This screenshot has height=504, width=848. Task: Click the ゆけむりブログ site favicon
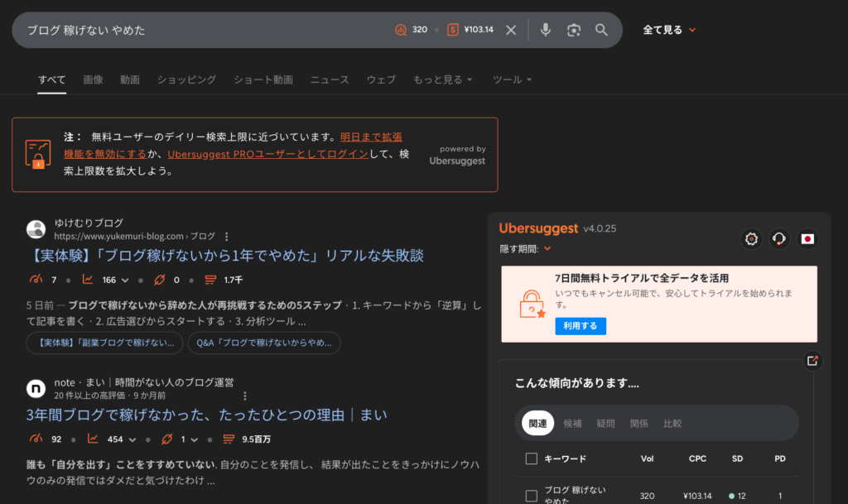pyautogui.click(x=36, y=229)
